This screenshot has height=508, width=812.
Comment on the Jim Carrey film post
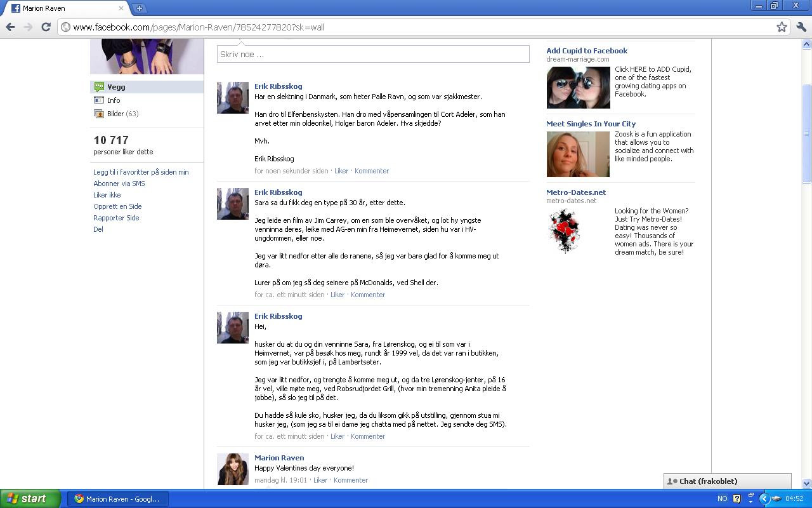click(368, 295)
